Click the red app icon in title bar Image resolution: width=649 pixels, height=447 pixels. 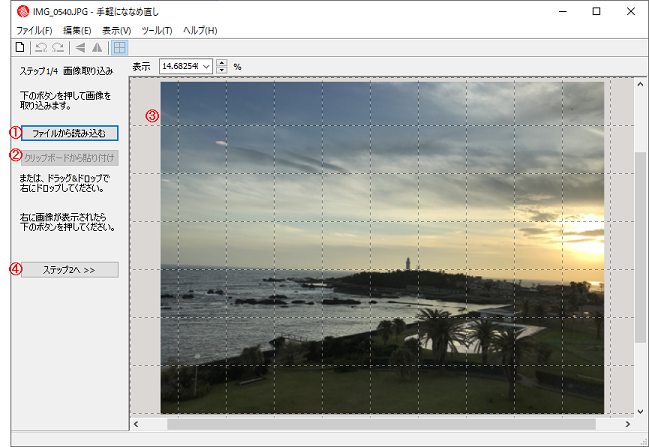[21, 12]
